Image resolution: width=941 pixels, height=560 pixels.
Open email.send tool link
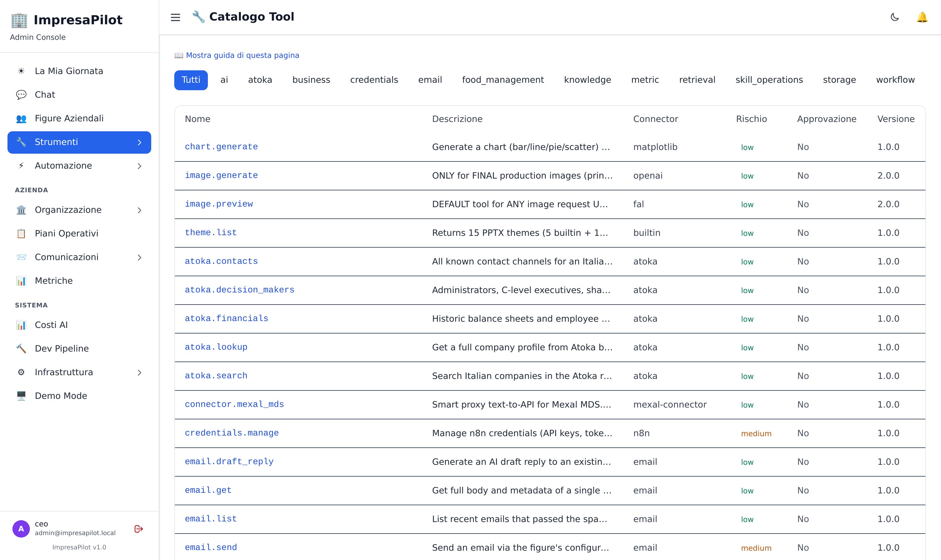tap(211, 548)
